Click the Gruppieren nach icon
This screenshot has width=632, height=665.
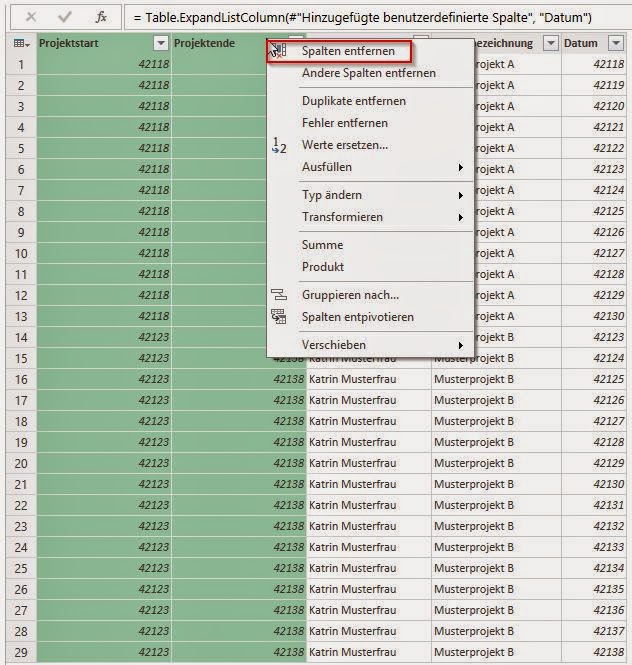[x=279, y=295]
